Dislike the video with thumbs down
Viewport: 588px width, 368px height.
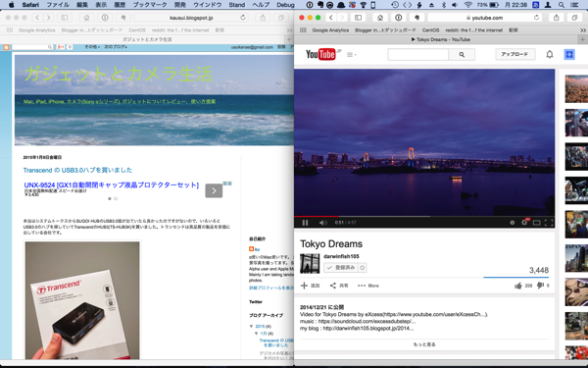(x=540, y=286)
